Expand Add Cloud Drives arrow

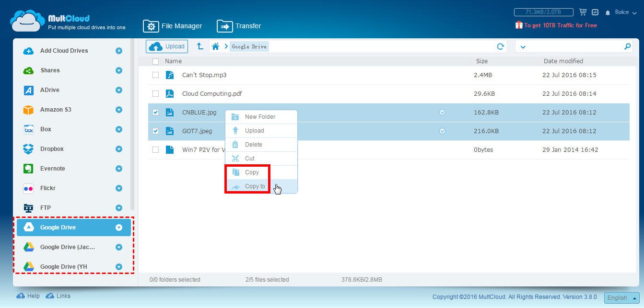[119, 51]
